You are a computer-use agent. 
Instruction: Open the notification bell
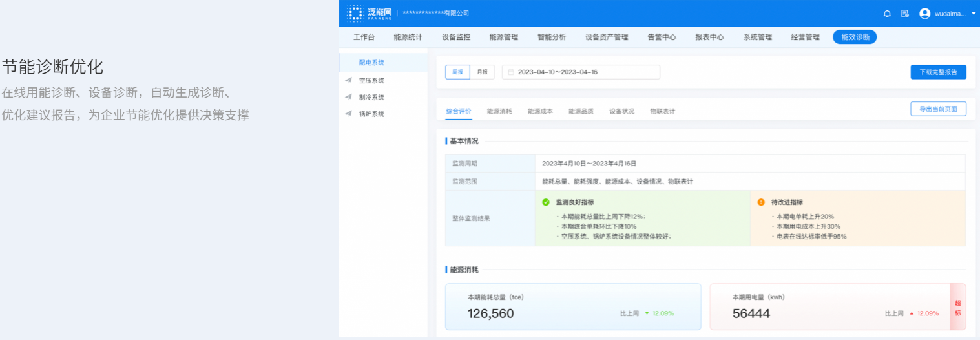tap(887, 14)
